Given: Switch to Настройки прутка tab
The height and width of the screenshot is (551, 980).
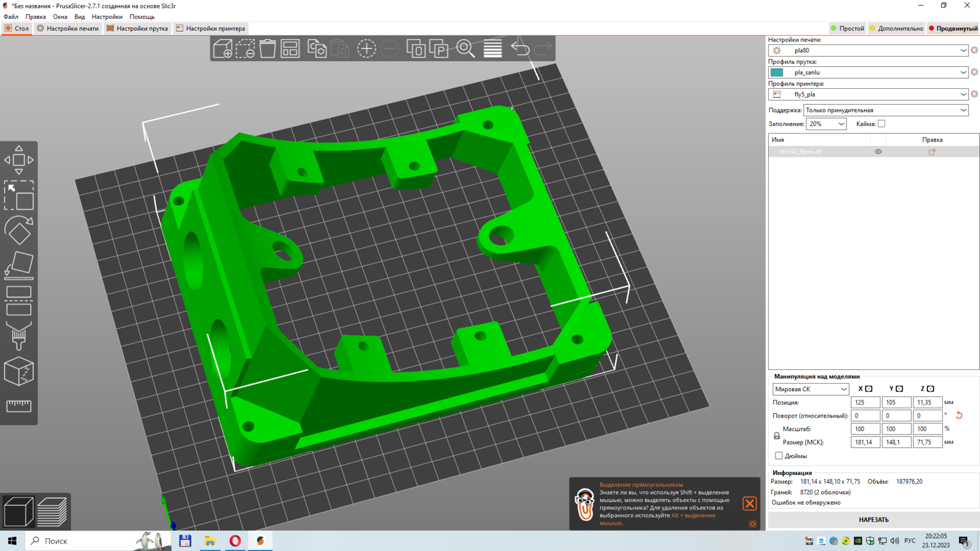Looking at the screenshot, I should tap(137, 28).
